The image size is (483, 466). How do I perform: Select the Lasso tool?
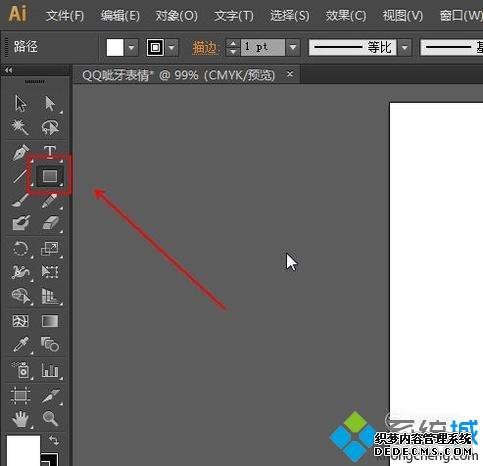pyautogui.click(x=50, y=127)
